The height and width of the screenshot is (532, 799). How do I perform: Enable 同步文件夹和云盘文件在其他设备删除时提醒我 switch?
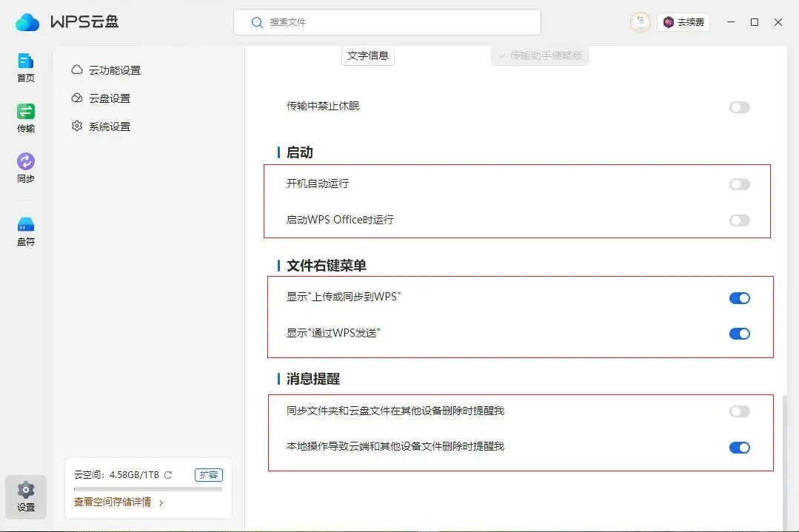[739, 411]
